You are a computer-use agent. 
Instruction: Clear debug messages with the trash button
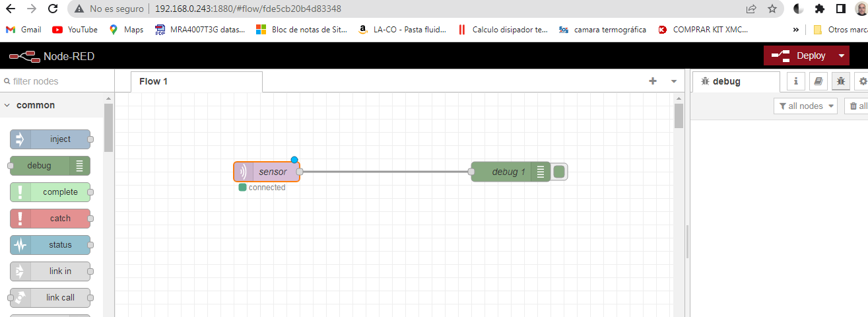tap(857, 106)
